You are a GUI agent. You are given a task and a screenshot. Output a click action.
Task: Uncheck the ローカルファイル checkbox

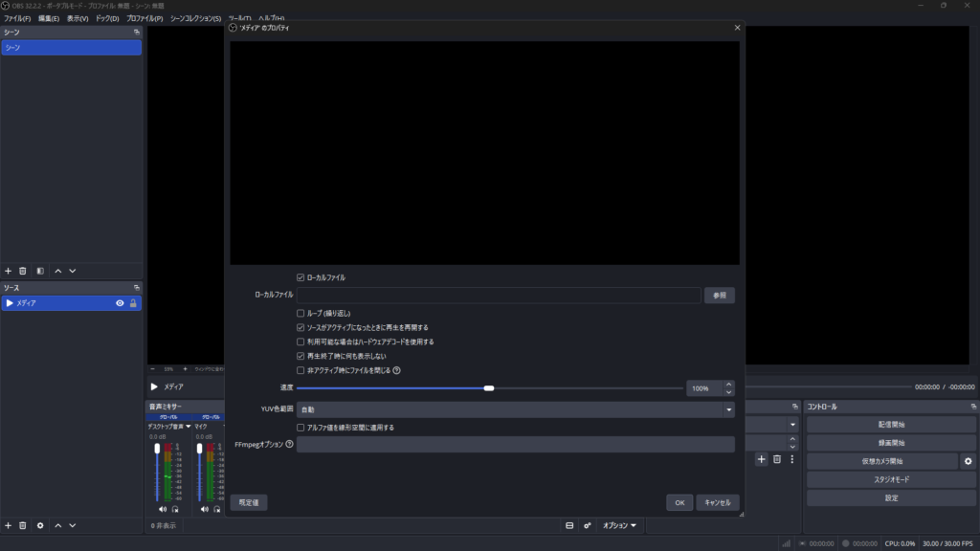tap(301, 277)
